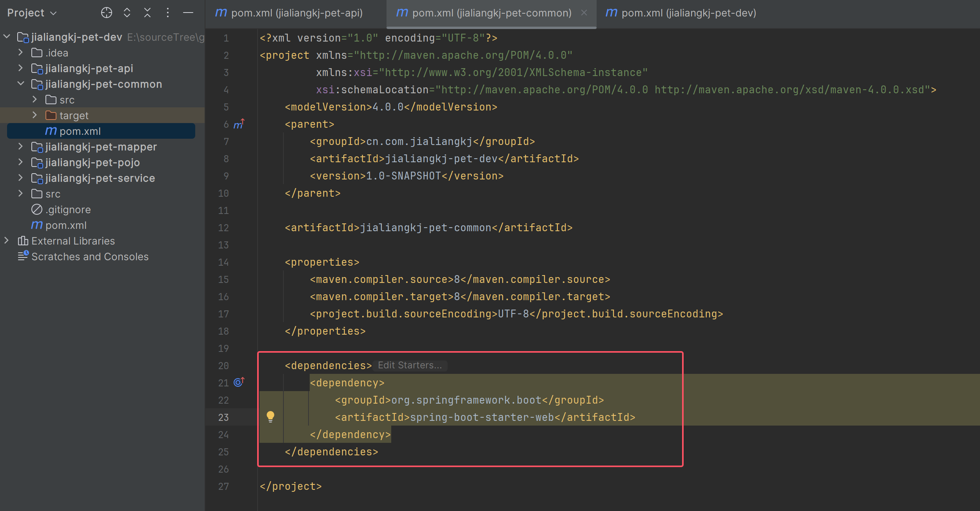Click the .idea folder icon
The image size is (980, 511).
click(37, 53)
